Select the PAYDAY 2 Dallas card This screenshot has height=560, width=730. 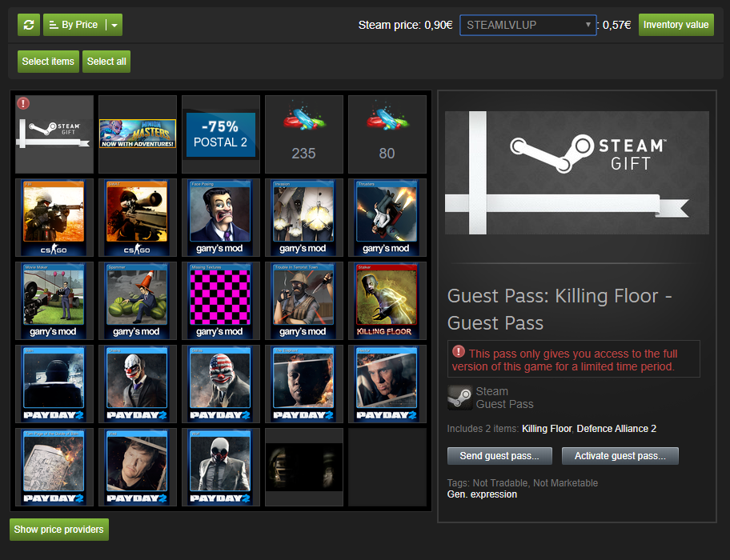[221, 384]
